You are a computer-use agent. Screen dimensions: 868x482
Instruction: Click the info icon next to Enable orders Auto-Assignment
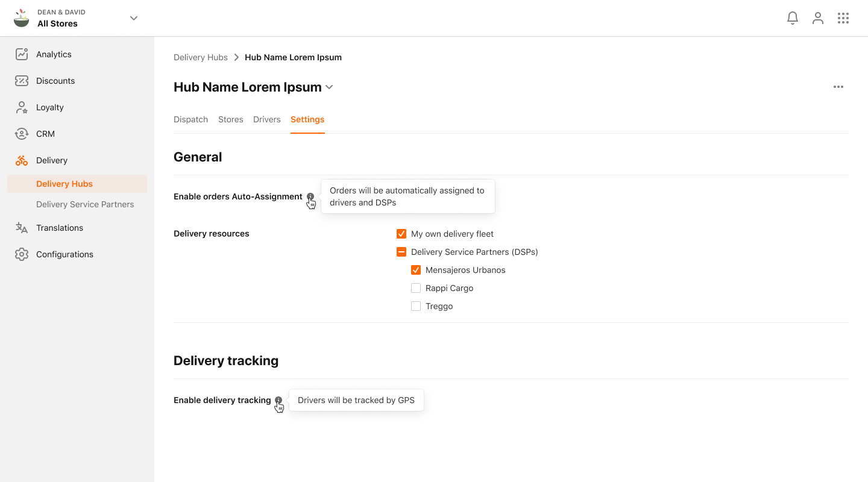coord(310,196)
